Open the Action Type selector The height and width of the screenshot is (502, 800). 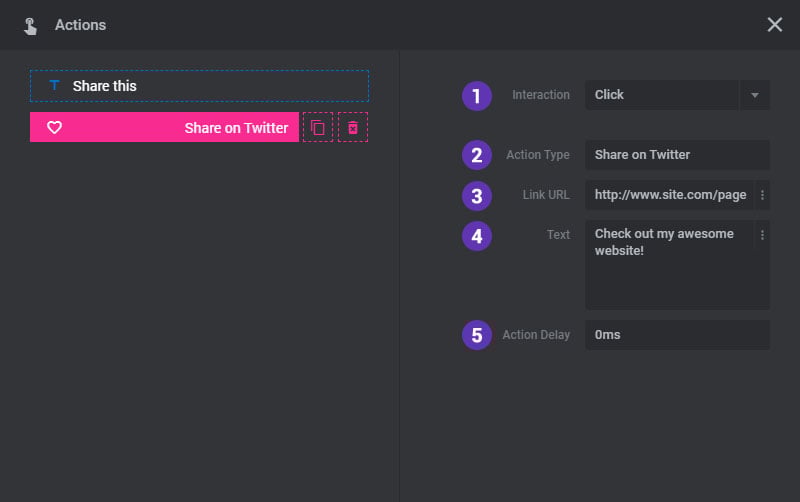(x=678, y=155)
